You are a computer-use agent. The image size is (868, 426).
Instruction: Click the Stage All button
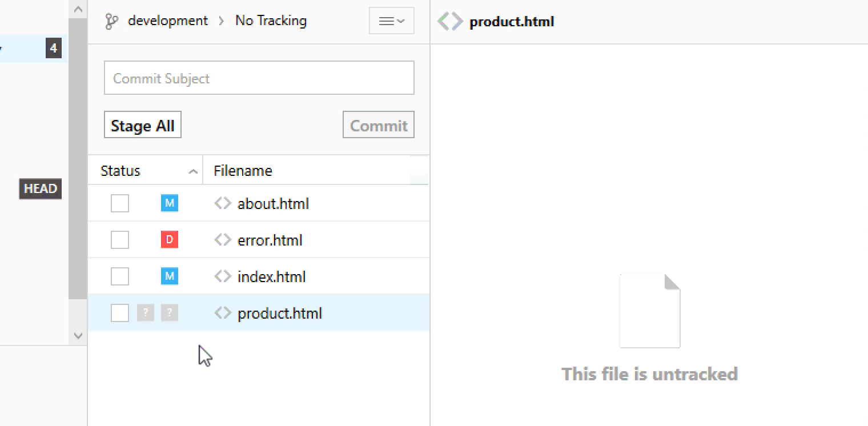pyautogui.click(x=142, y=124)
